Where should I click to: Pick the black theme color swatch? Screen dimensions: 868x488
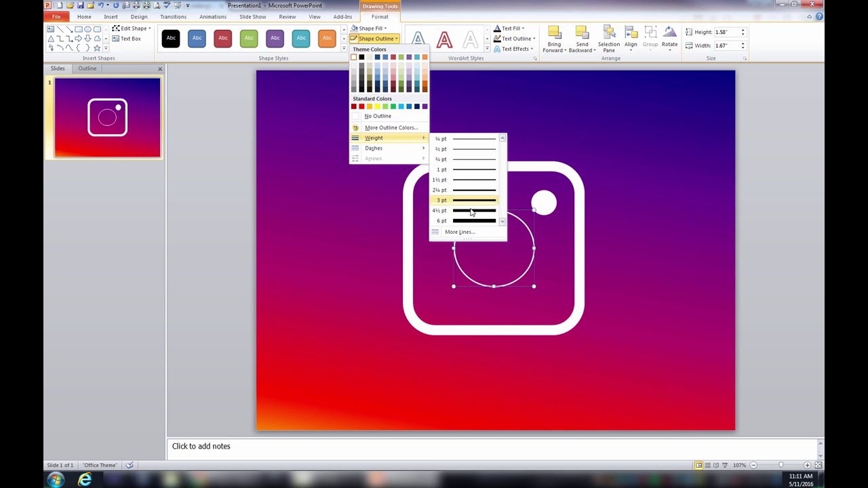[x=361, y=57]
